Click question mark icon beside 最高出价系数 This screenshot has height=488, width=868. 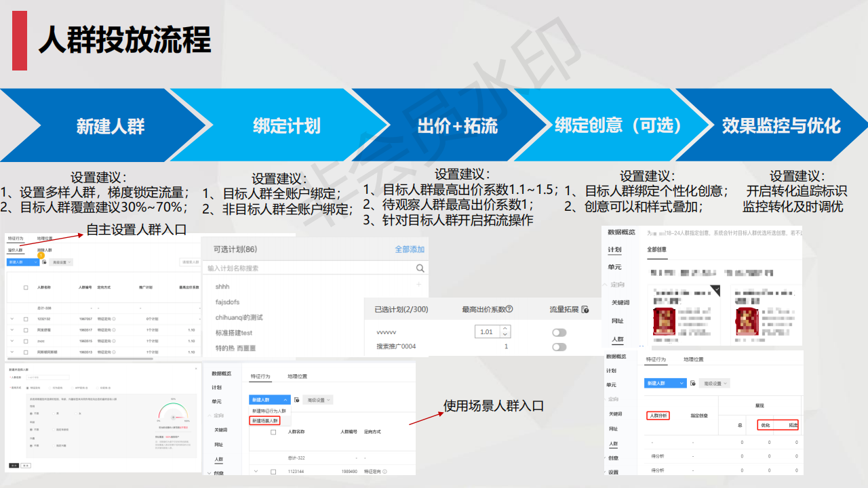click(509, 309)
